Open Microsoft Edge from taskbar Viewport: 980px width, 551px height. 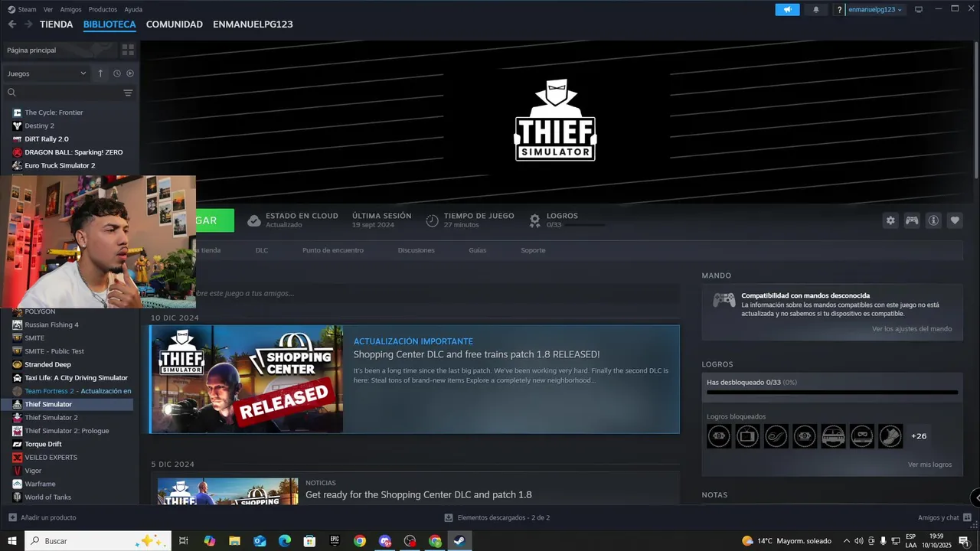tap(285, 541)
